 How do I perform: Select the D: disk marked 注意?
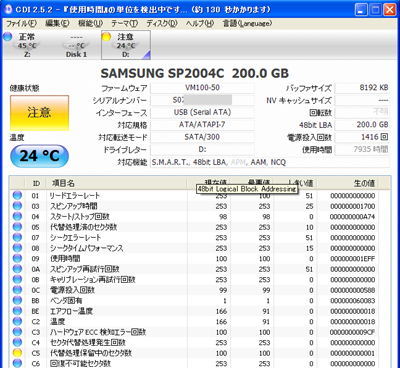tap(126, 45)
